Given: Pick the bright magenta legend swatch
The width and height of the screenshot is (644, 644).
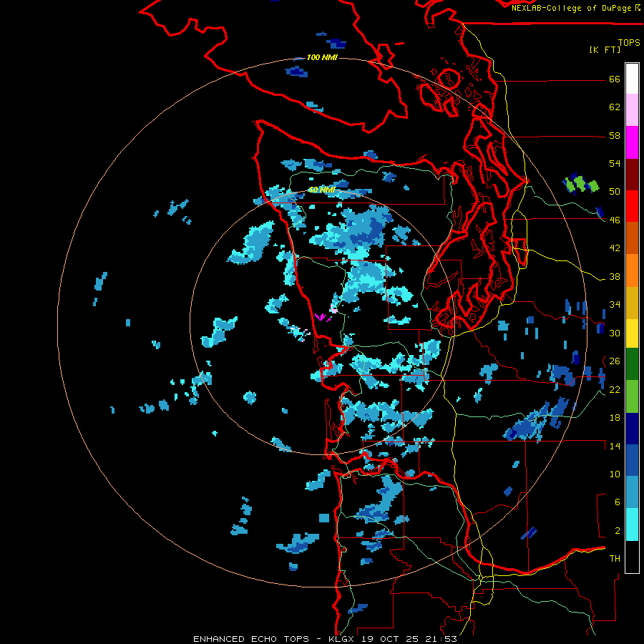Looking at the screenshot, I should [632, 142].
